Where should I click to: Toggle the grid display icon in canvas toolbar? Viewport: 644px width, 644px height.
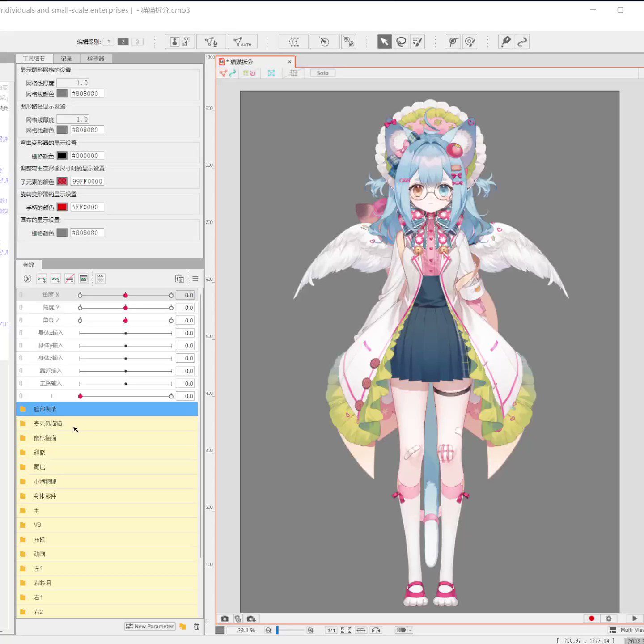[x=293, y=73]
